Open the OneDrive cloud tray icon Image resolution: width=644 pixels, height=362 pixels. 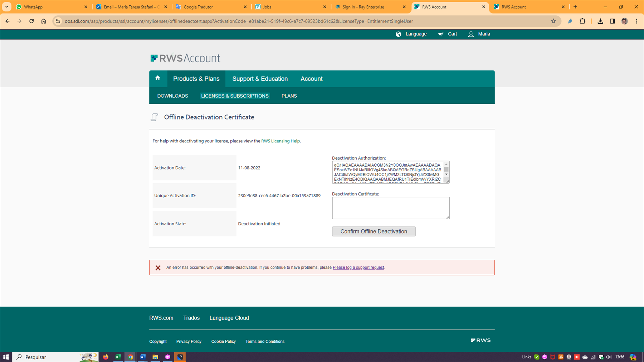point(585,357)
